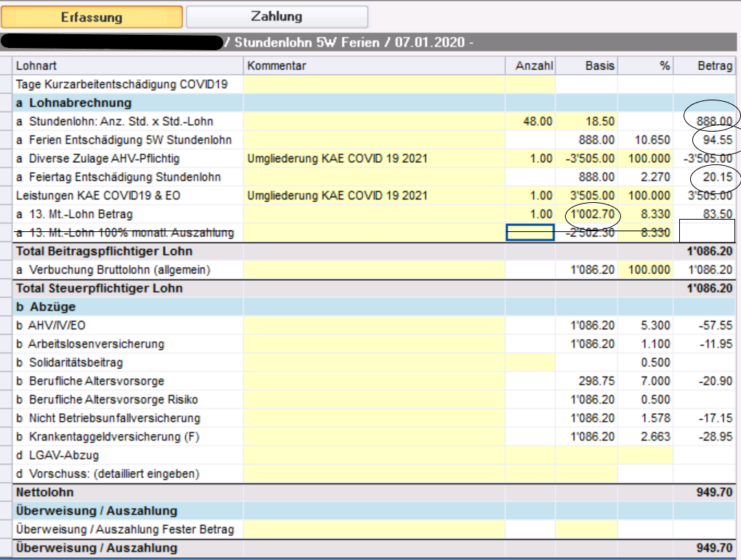Click Basis -3'505.00 of Diverse Zulage
741x560 pixels.
coord(586,159)
